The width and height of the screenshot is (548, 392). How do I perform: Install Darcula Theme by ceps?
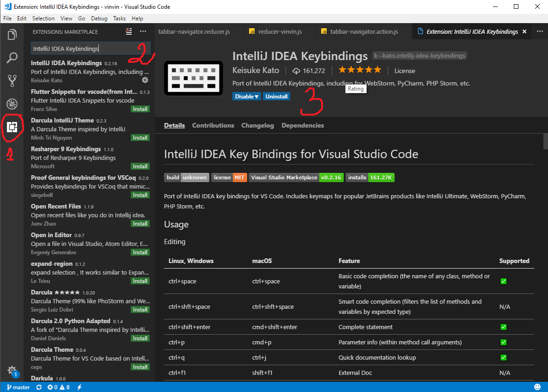coord(140,367)
